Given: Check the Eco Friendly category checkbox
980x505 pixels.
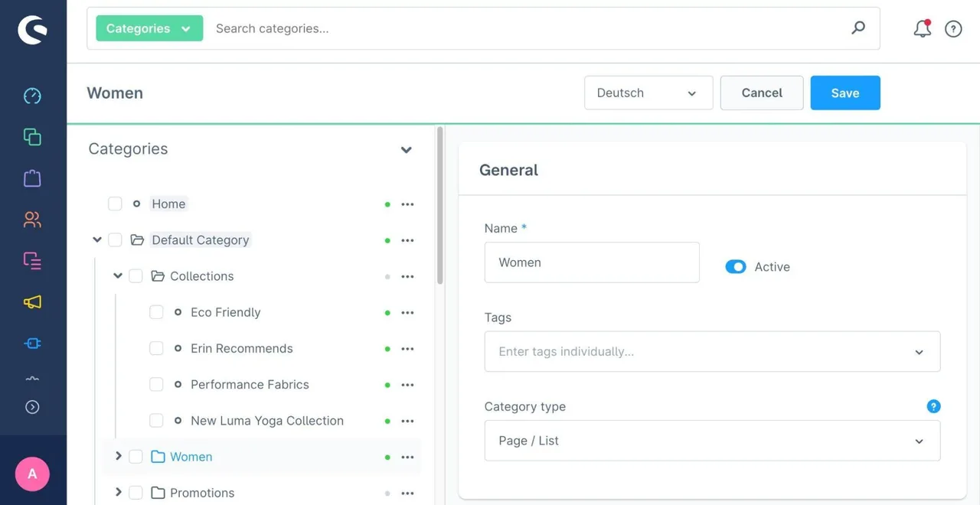Looking at the screenshot, I should click(156, 312).
